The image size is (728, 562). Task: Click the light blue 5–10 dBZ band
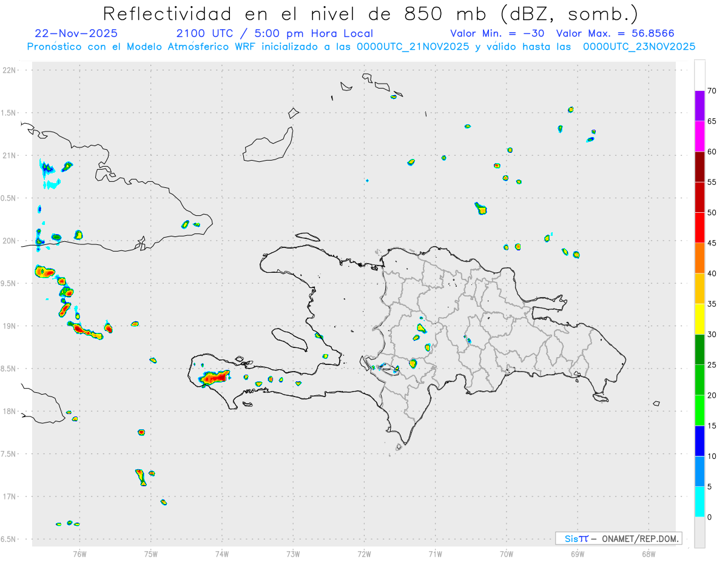coord(699,472)
